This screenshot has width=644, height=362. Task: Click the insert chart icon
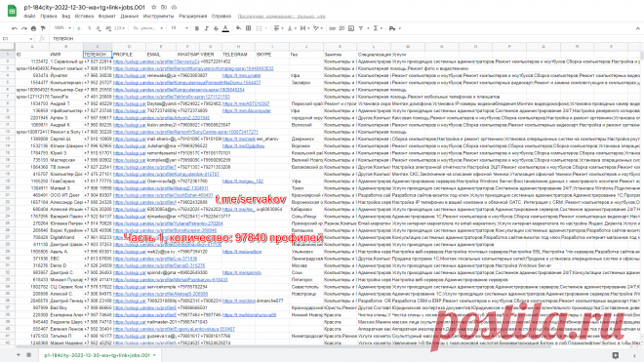[351, 28]
